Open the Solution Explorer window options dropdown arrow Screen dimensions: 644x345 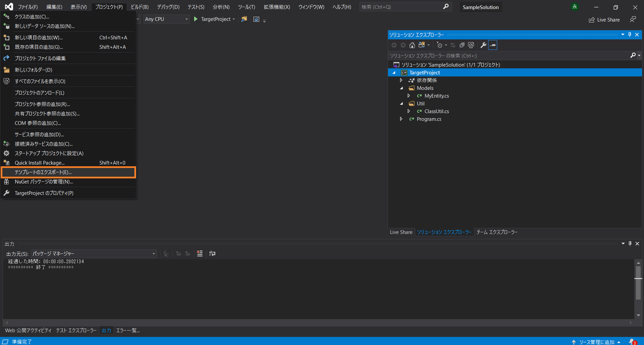[623, 34]
